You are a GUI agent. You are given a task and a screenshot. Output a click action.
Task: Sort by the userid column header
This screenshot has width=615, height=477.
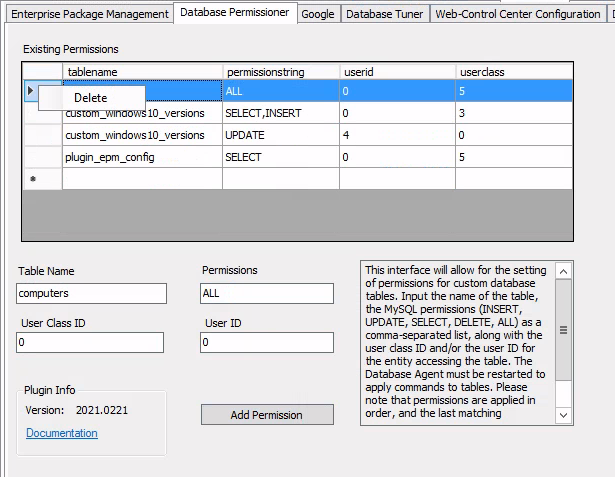coord(396,72)
